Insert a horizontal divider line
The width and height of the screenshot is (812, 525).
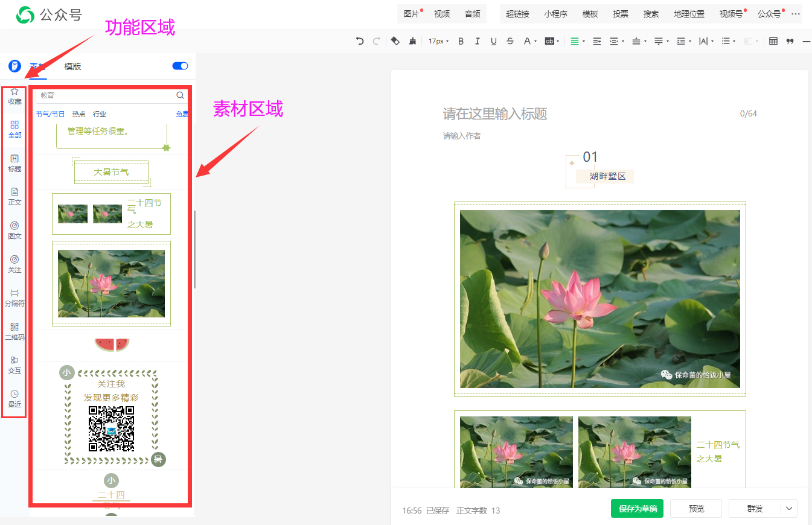tap(807, 41)
